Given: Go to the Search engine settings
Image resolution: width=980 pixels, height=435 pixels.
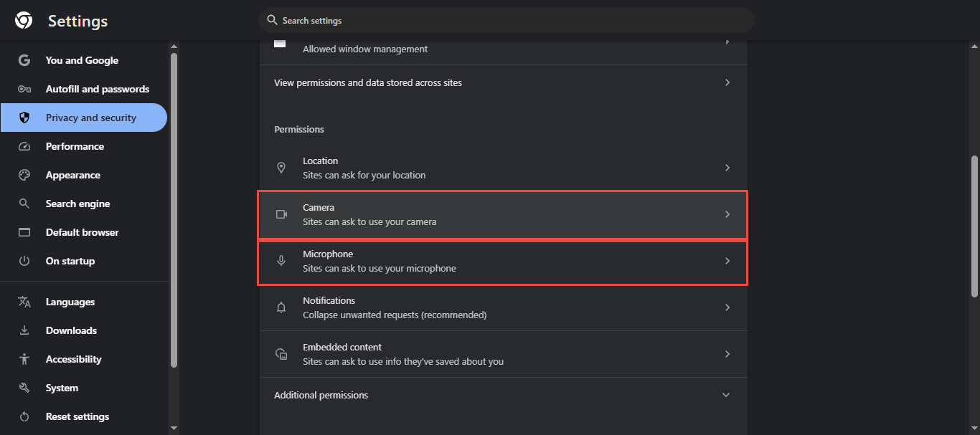Looking at the screenshot, I should click(77, 204).
